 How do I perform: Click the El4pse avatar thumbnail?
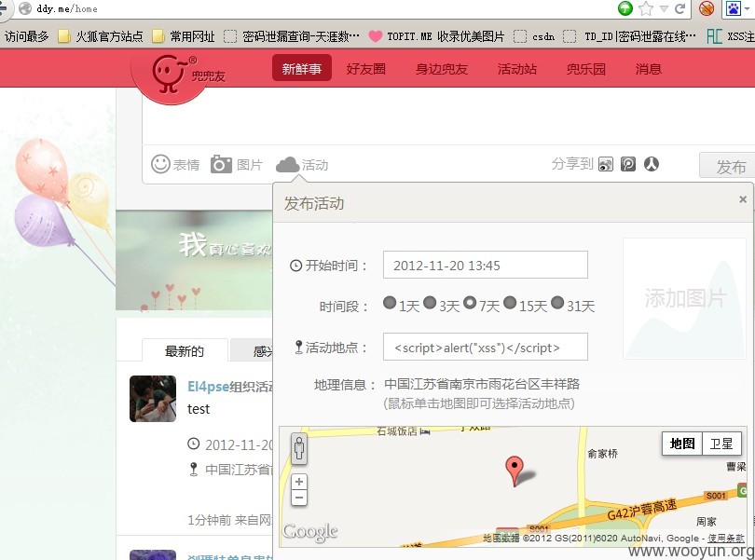(153, 399)
